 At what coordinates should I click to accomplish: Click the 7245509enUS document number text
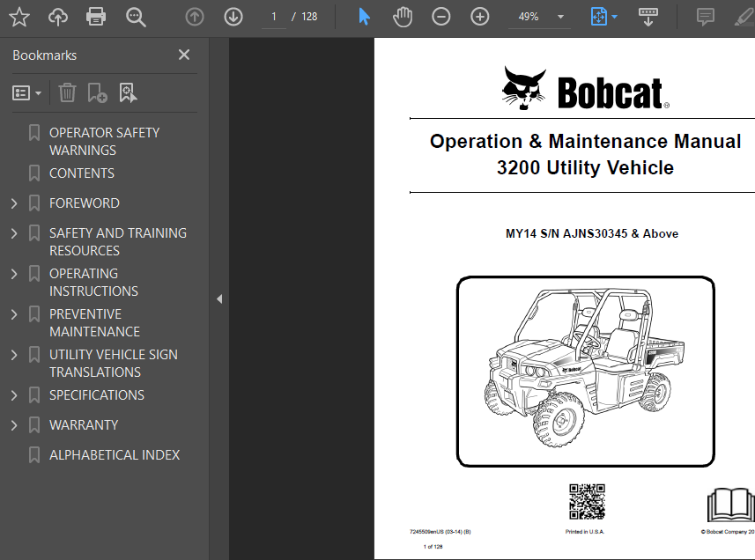coord(440,532)
